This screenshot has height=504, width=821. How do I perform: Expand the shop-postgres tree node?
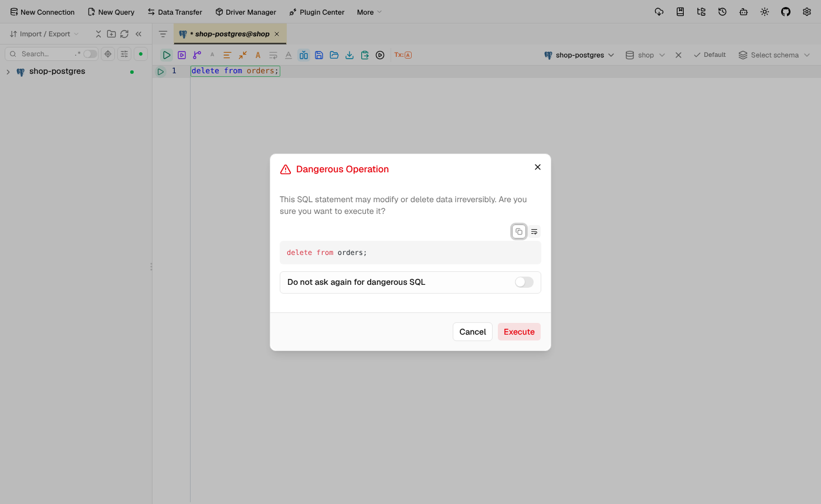click(8, 72)
